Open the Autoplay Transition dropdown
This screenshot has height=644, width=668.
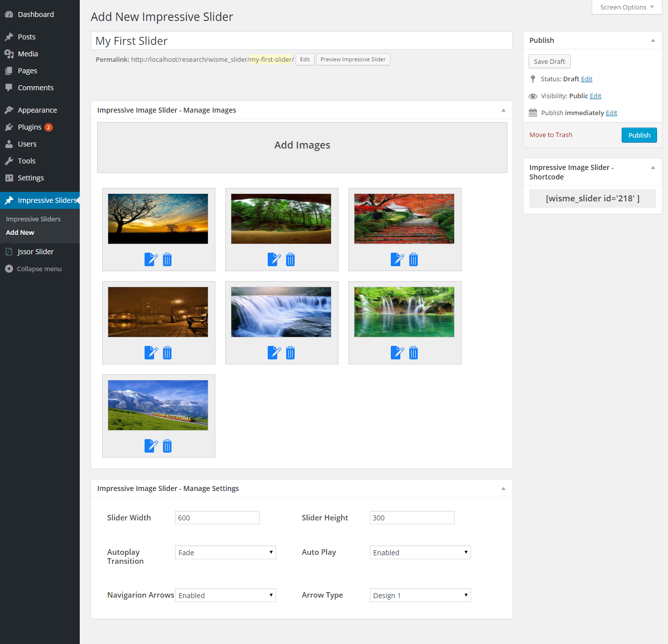(x=225, y=552)
